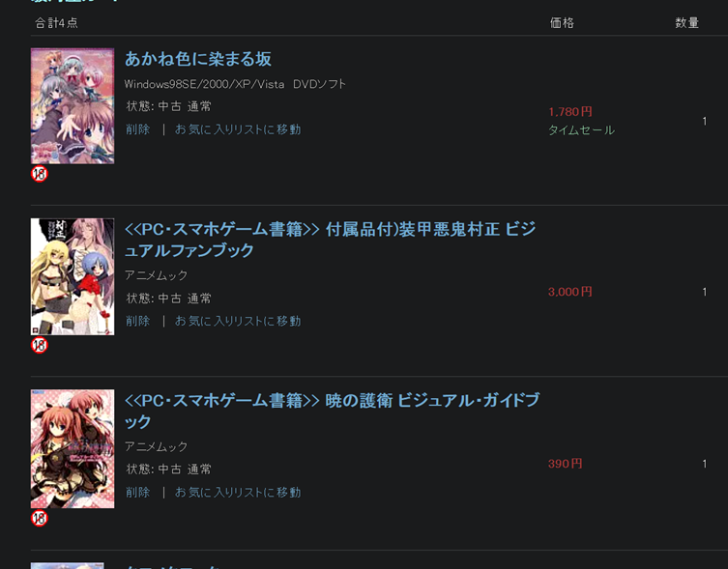This screenshot has width=728, height=569.
Task: Click the 価格 column header
Action: tap(562, 23)
